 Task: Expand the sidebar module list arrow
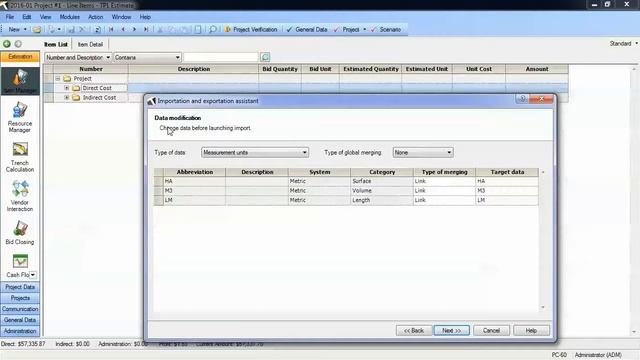tap(33, 275)
